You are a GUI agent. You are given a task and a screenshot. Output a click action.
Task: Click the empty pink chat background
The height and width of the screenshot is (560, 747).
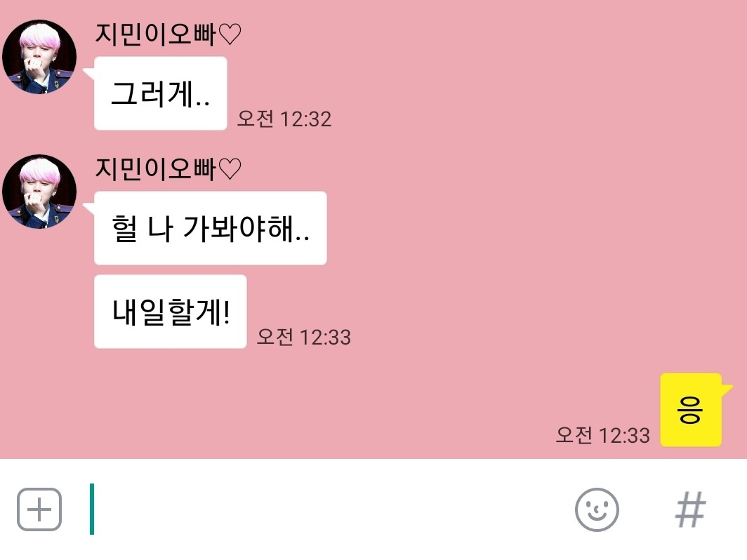point(524,190)
